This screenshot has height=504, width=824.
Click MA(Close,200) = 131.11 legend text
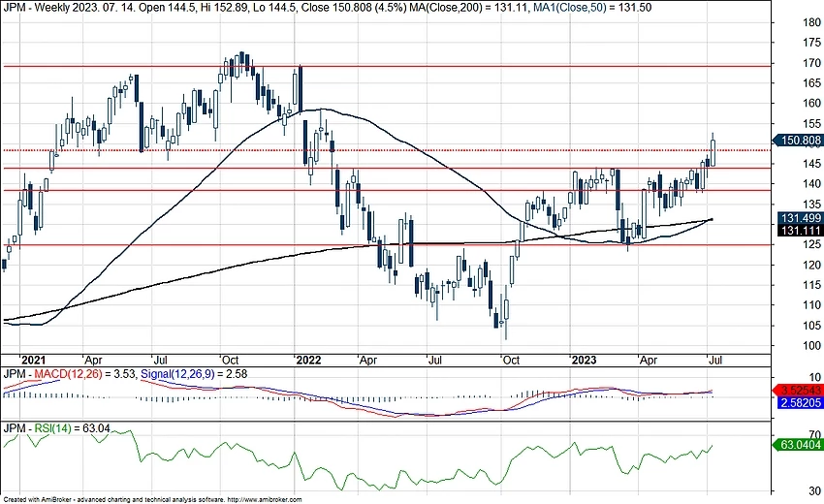click(469, 8)
